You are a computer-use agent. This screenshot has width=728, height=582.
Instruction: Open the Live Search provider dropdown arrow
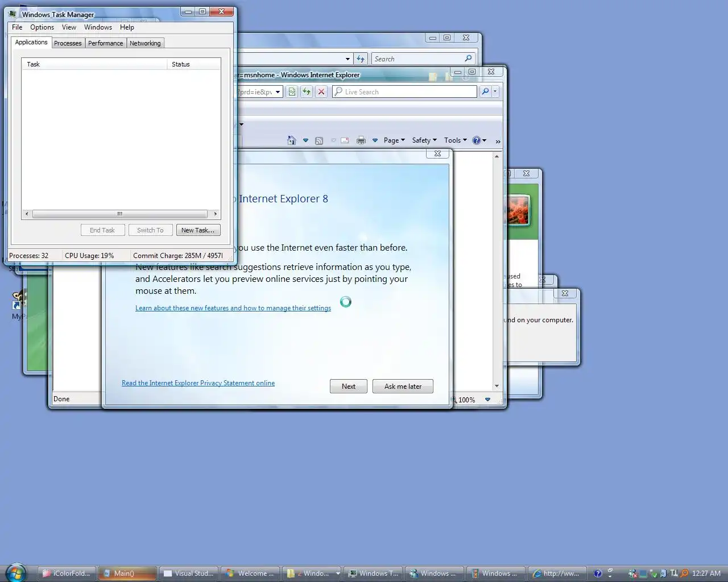coord(495,92)
